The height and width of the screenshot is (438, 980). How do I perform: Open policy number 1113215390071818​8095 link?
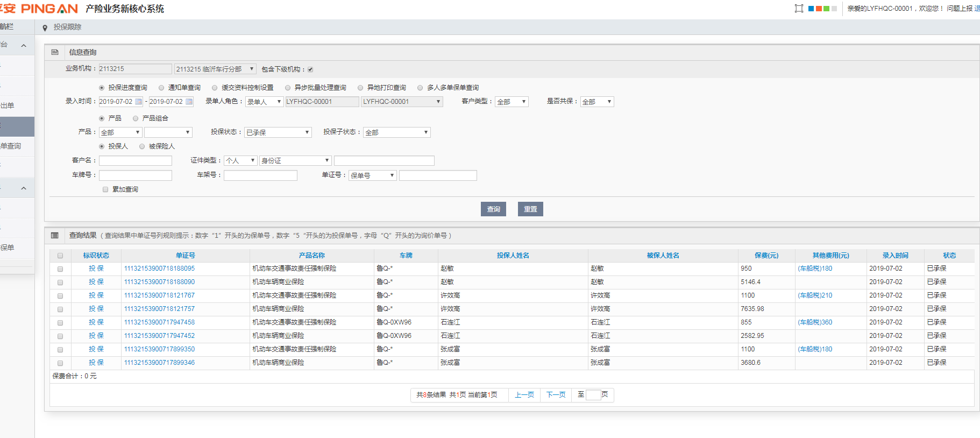tap(159, 269)
